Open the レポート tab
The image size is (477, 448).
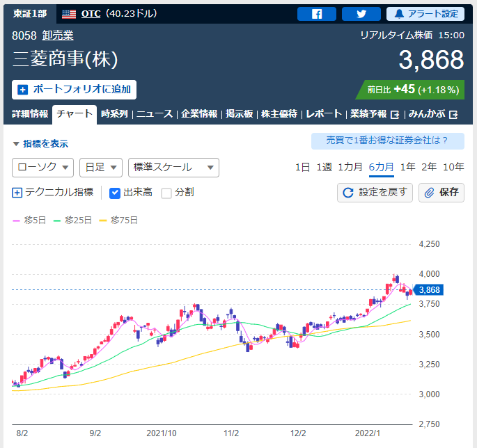(x=324, y=113)
